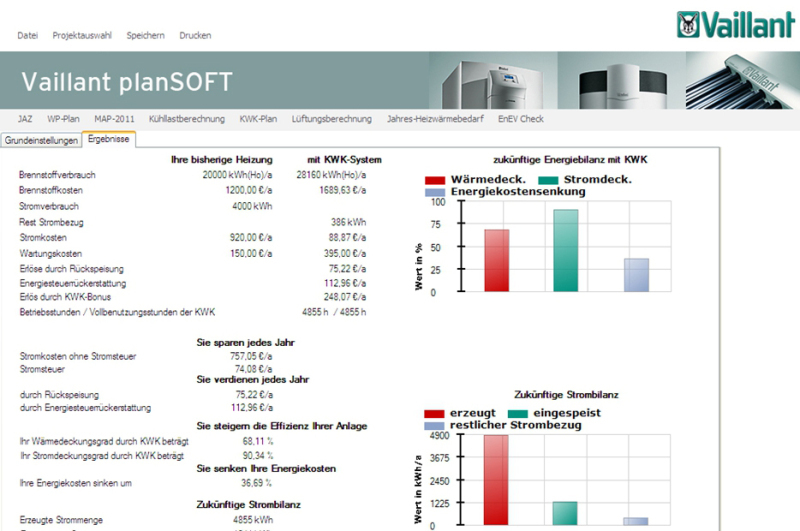Click the Stromverbrauch value 4000 kWh
This screenshot has height=531, width=800.
[x=252, y=206]
